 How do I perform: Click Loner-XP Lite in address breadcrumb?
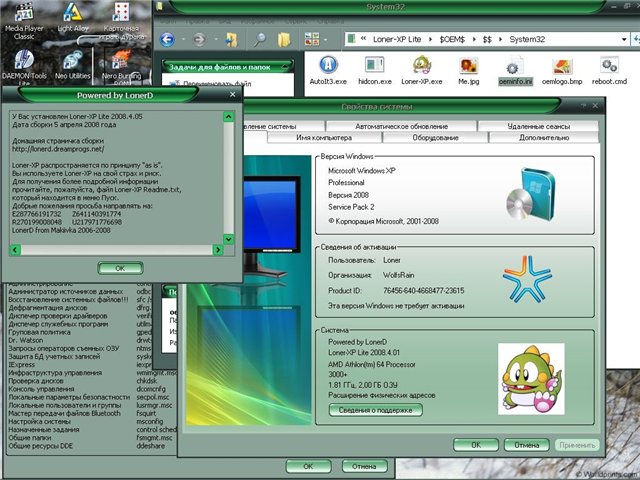tap(397, 40)
